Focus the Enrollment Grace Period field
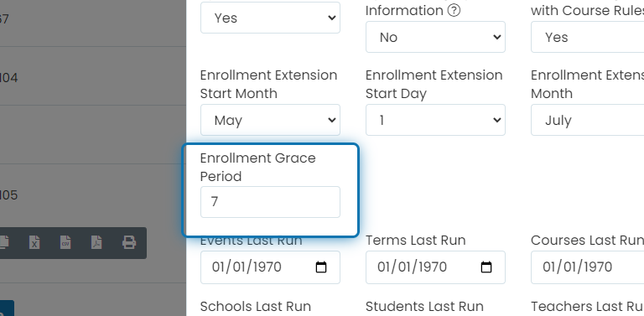Screen dimensions: 644x316 270,202
